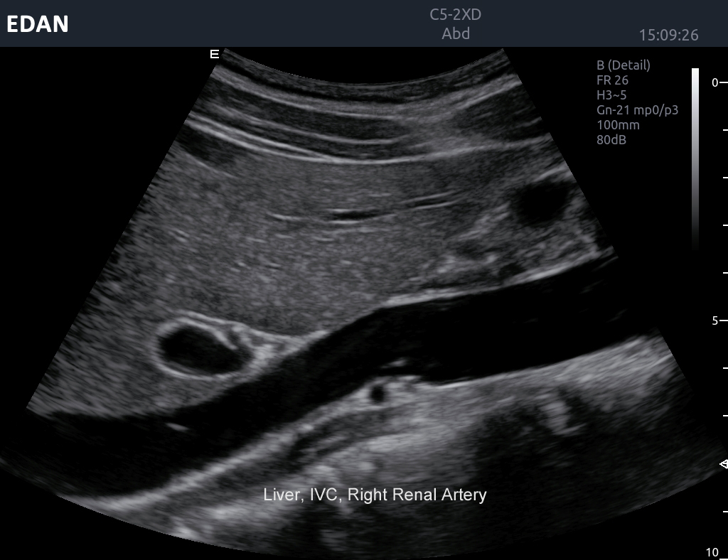Click the focus position triangle marker
This screenshot has width=728, height=560.
click(x=724, y=464)
